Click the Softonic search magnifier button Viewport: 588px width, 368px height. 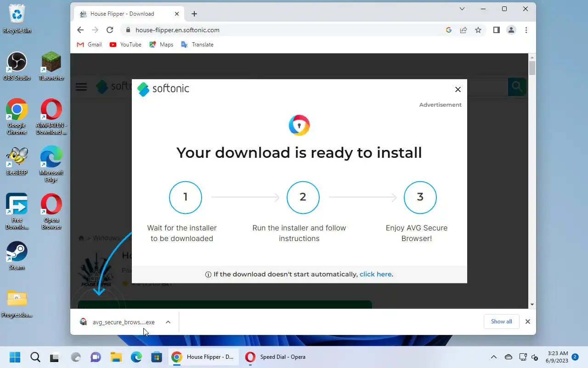pyautogui.click(x=517, y=87)
